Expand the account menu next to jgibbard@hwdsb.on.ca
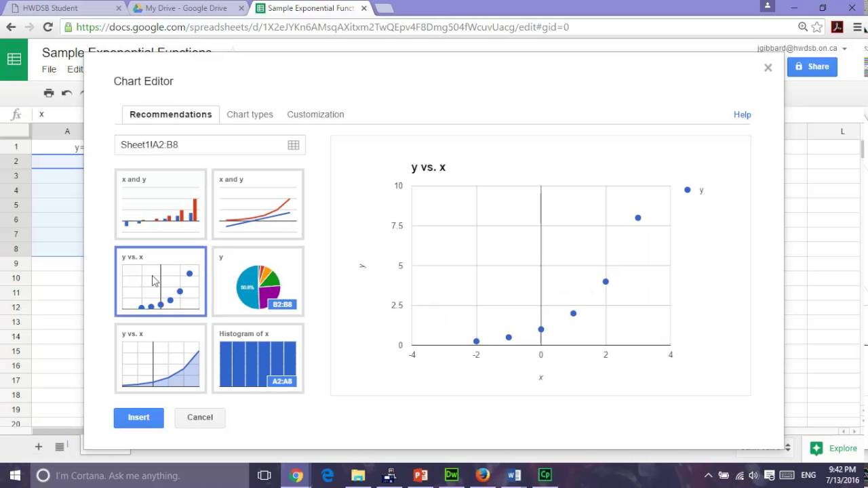 pyautogui.click(x=844, y=49)
